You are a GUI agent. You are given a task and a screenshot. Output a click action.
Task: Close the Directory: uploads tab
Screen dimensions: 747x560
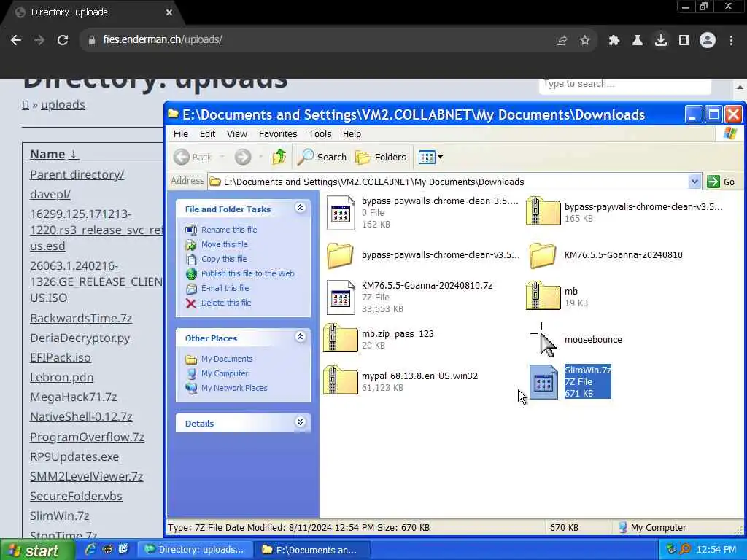click(169, 12)
